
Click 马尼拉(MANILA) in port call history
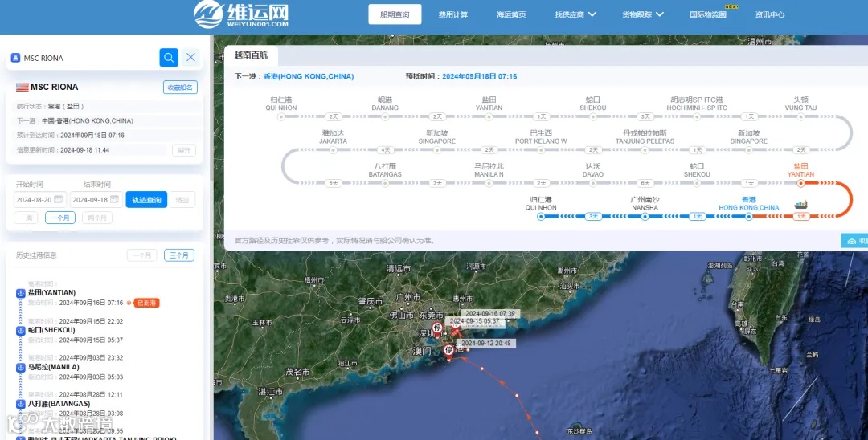pos(54,367)
